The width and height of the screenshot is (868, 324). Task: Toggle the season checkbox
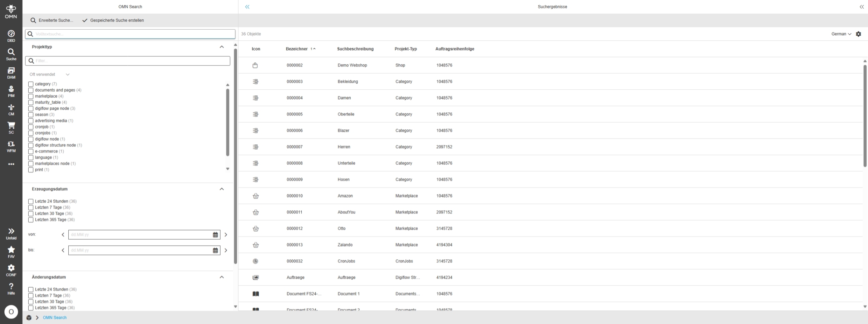click(x=31, y=115)
